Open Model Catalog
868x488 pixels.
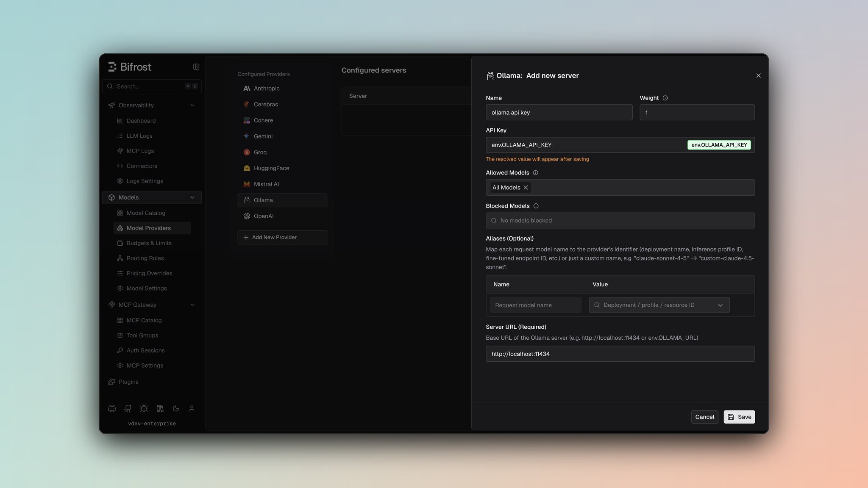pyautogui.click(x=152, y=213)
